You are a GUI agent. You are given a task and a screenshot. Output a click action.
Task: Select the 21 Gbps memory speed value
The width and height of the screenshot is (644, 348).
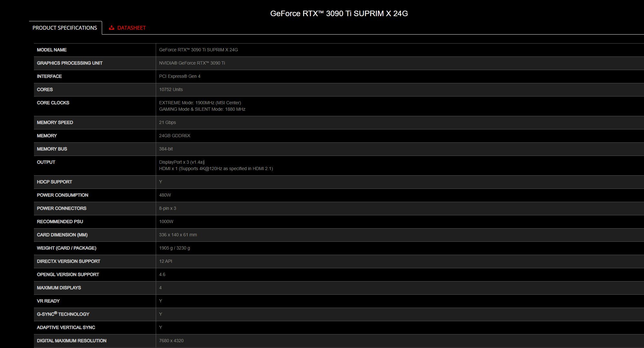[x=167, y=122]
